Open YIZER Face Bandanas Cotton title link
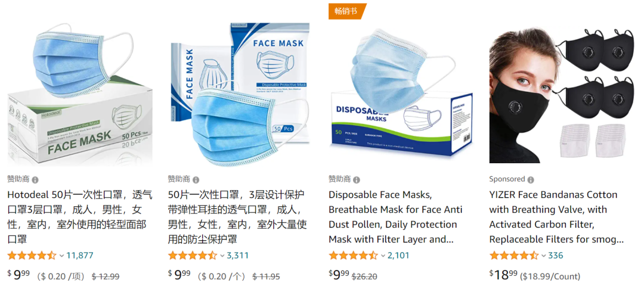Viewport: 644px width, 286px height. 556,217
